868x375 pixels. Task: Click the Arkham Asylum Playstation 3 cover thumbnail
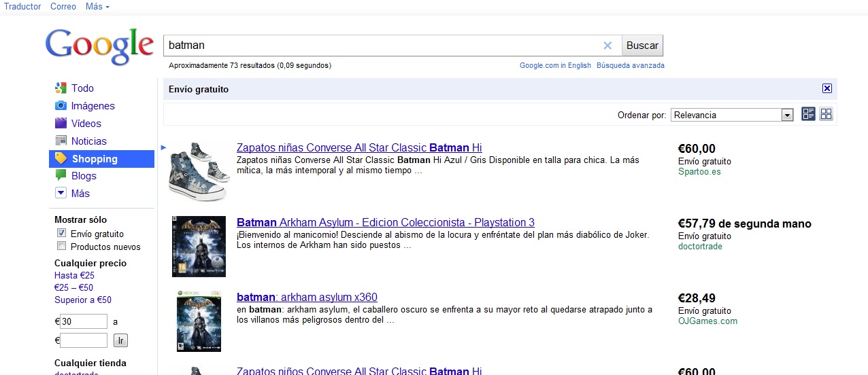coord(199,247)
